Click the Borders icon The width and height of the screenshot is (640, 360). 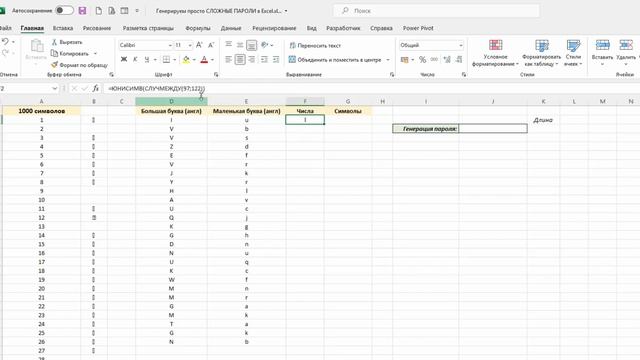(x=167, y=60)
